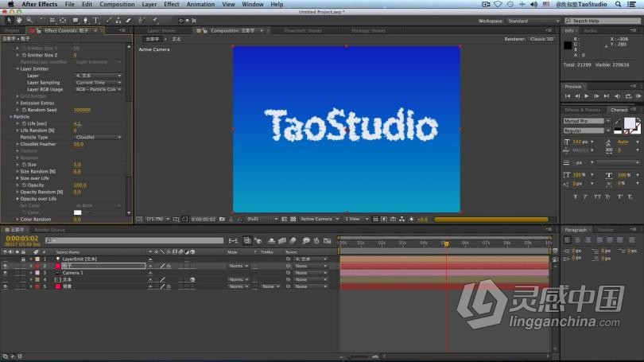644x362 pixels.
Task: Click the snapshot camera icon in viewer
Action: [222, 220]
